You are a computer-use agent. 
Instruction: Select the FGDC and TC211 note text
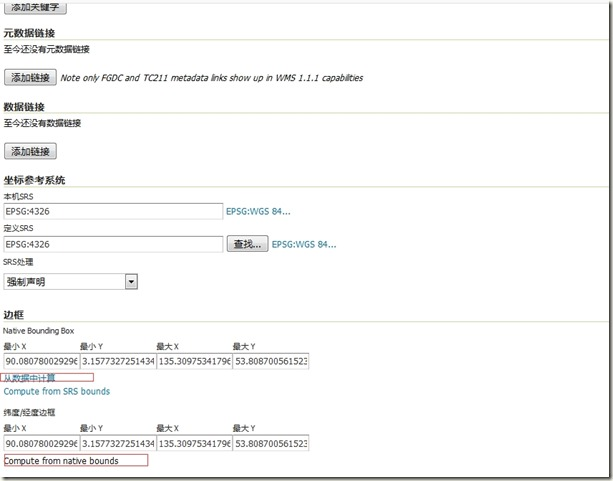click(212, 78)
